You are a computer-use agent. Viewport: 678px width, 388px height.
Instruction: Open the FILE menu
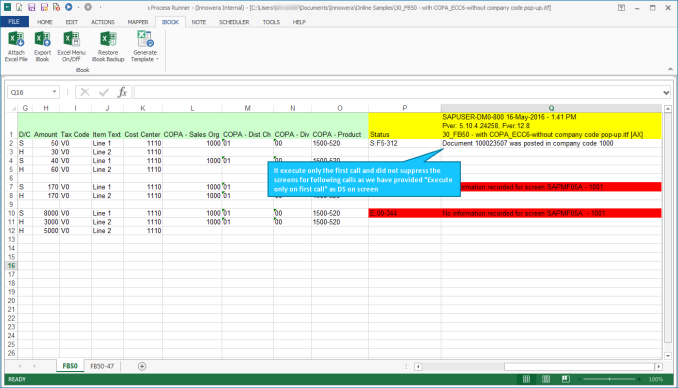point(14,22)
